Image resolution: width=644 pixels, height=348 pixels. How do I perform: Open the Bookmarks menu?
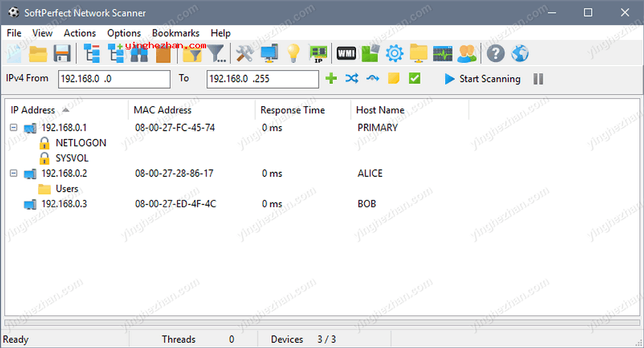tap(176, 33)
